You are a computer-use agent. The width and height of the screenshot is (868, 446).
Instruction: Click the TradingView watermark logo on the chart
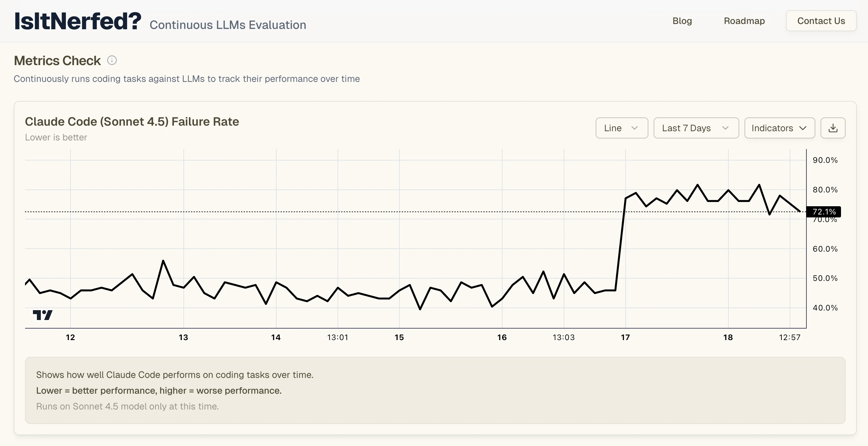[x=42, y=315]
